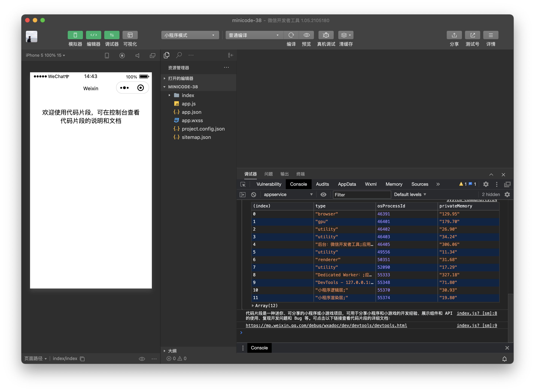This screenshot has width=535, height=392.
Task: Open the 小程序模式 dropdown
Action: click(190, 35)
